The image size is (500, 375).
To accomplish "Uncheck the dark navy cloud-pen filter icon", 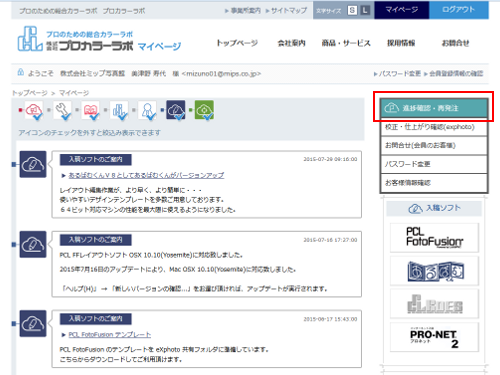I will pyautogui.click(x=176, y=110).
